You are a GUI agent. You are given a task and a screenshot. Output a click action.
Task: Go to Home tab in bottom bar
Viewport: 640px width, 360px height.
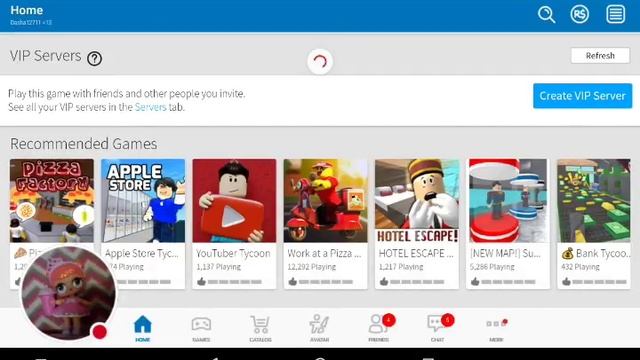[x=142, y=328]
